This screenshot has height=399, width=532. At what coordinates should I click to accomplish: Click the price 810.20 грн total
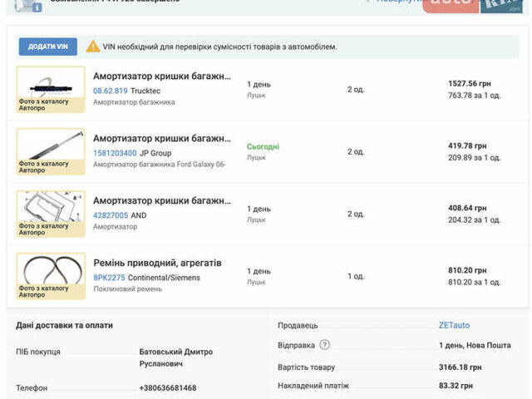point(467,270)
